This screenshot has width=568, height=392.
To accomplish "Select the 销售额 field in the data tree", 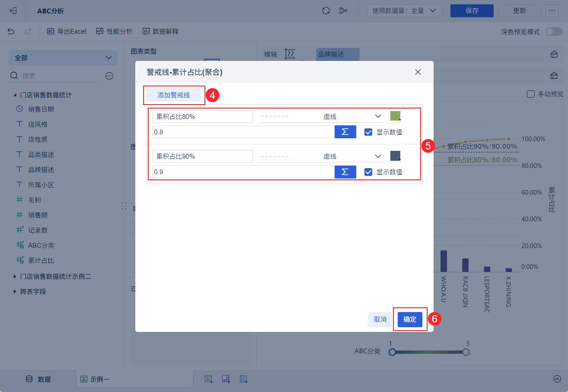I will (38, 215).
